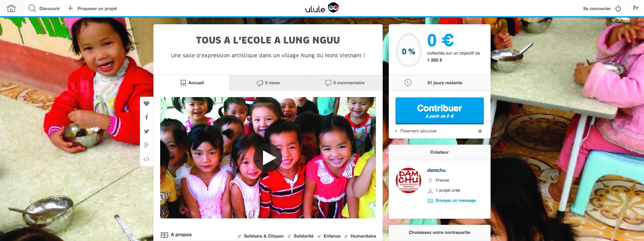Open the embed code icon
This screenshot has height=241, width=644.
(146, 159)
